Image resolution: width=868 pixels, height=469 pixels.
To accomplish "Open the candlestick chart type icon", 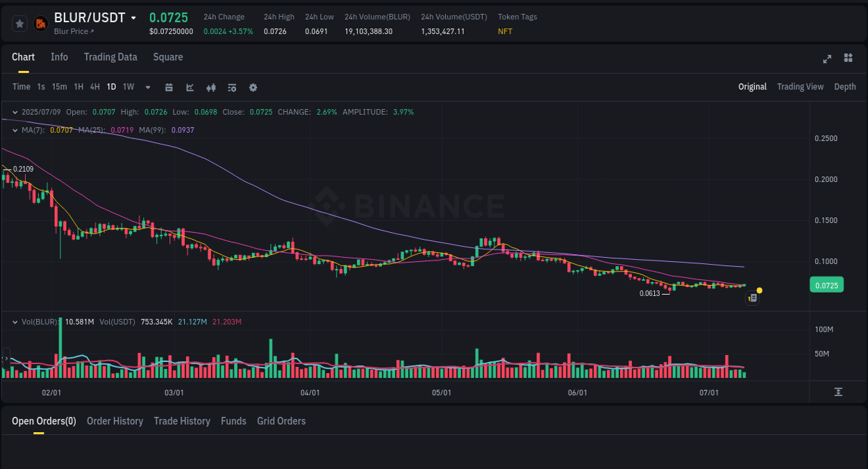I will click(210, 87).
